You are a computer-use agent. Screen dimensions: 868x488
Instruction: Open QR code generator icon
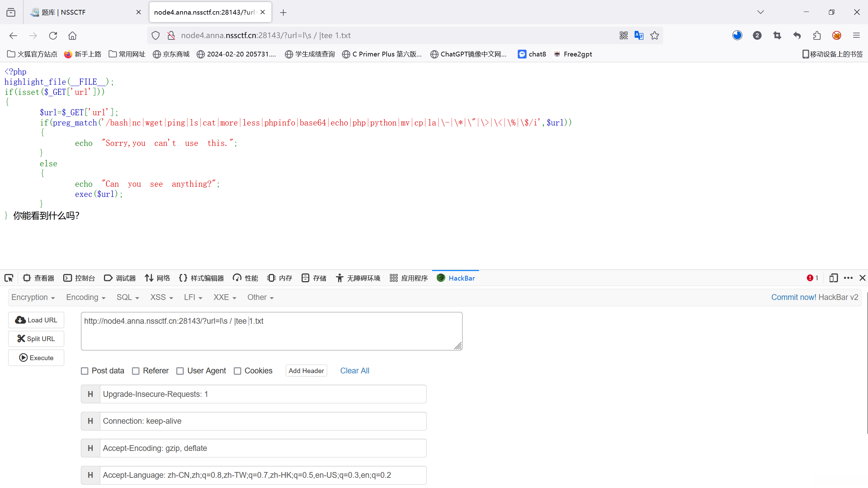(624, 35)
